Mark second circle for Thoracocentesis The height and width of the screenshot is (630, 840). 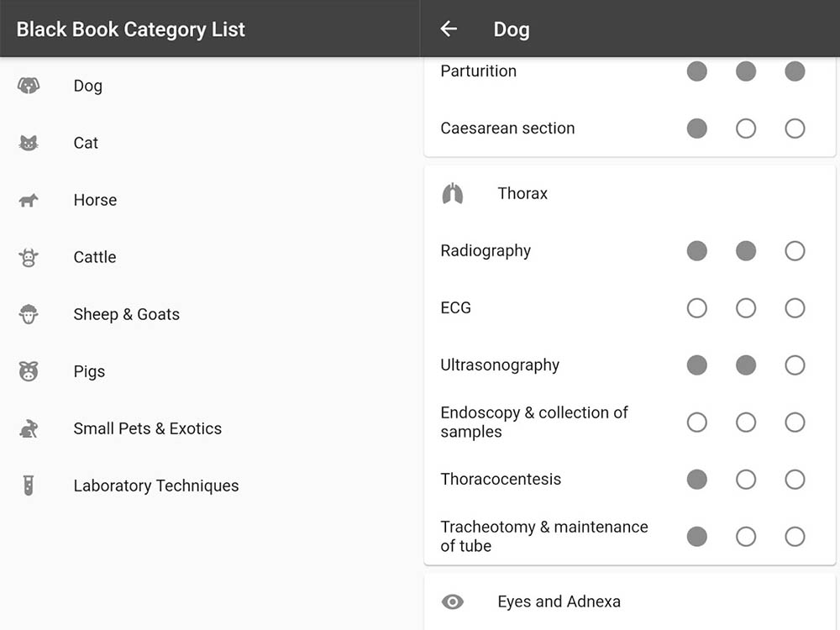click(746, 480)
